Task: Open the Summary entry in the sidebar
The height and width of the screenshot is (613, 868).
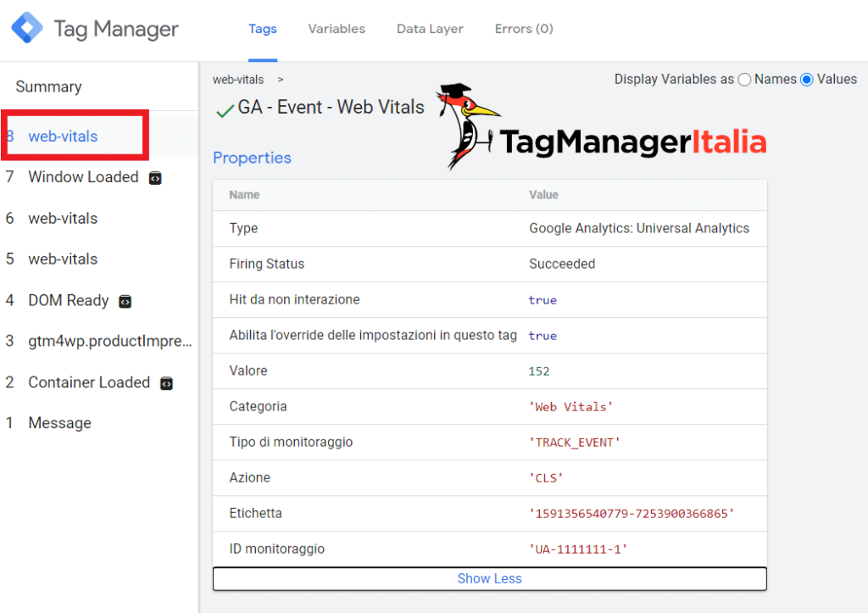Action: [x=48, y=87]
